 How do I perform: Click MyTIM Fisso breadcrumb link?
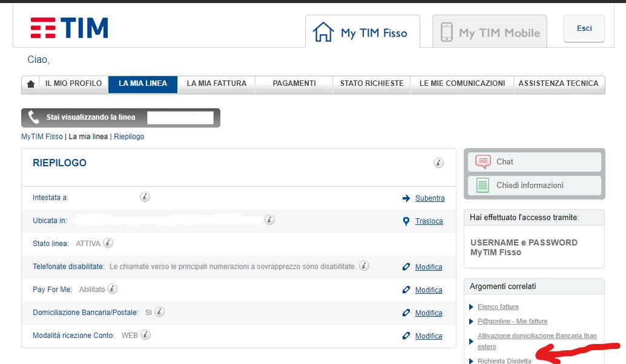click(42, 137)
